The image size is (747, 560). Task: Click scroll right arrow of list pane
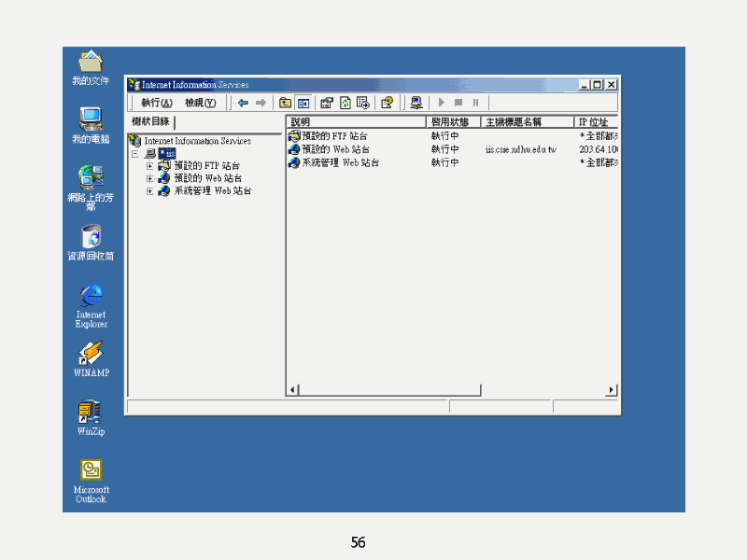(x=612, y=390)
